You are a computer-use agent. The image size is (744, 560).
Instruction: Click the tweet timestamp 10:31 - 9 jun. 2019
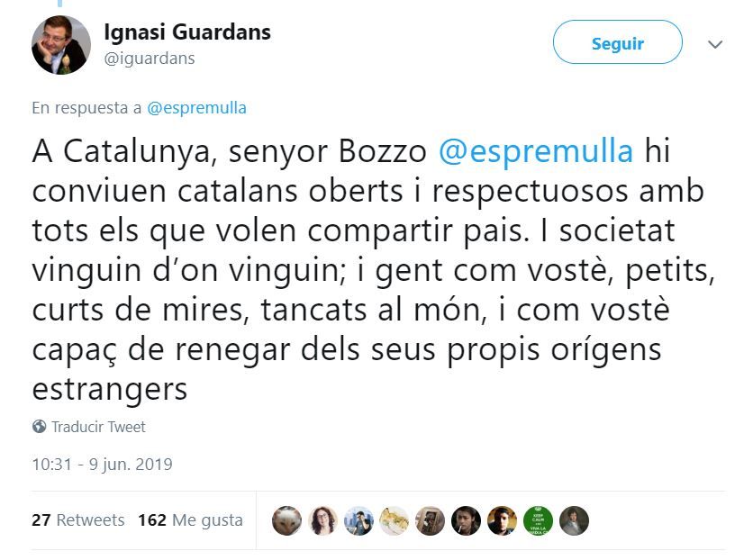tap(102, 465)
